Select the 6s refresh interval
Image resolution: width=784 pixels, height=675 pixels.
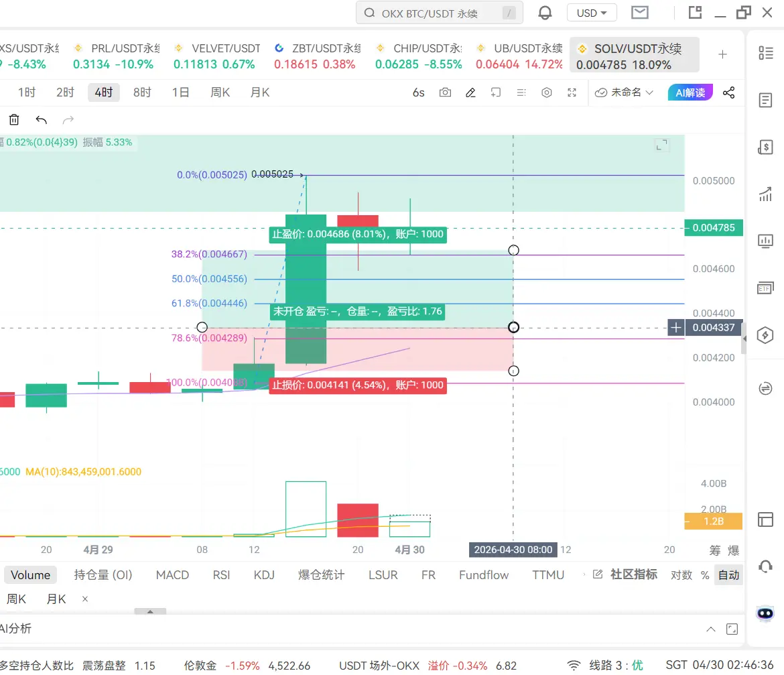click(x=419, y=93)
